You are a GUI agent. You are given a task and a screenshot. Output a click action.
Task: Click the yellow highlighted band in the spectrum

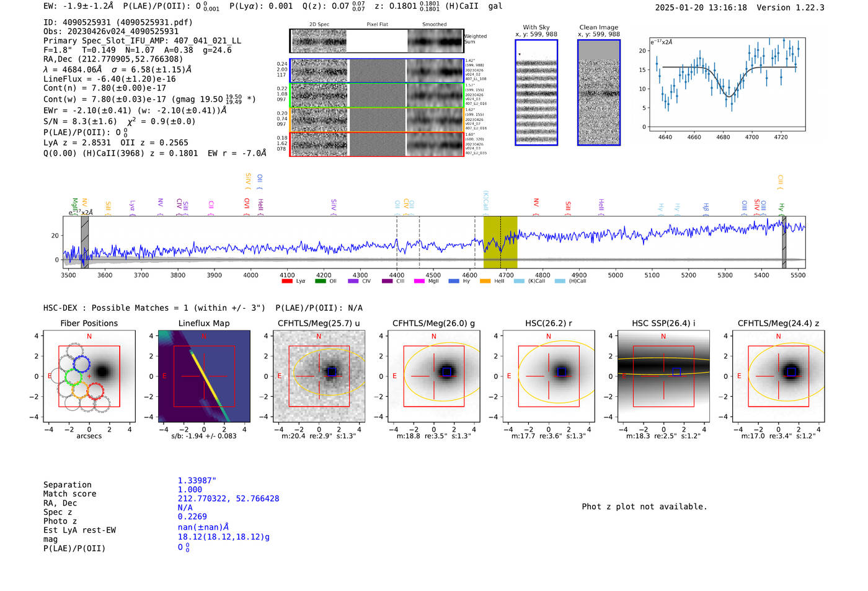click(x=500, y=242)
